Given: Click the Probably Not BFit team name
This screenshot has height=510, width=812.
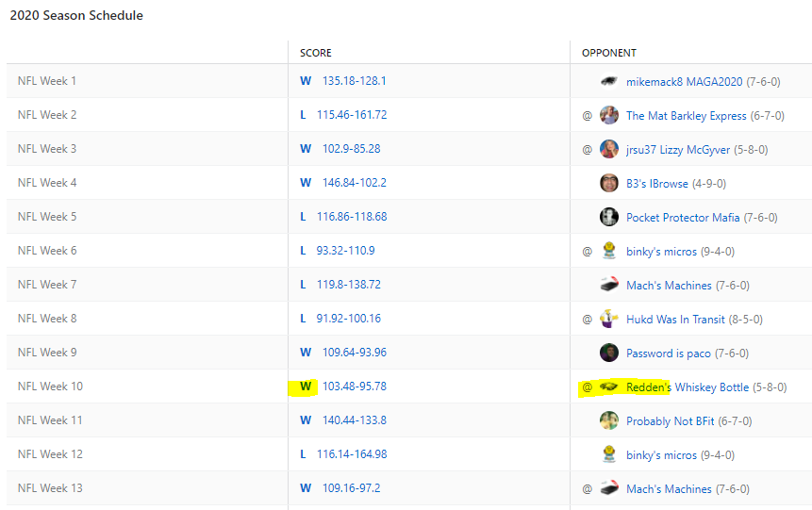Looking at the screenshot, I should [670, 421].
